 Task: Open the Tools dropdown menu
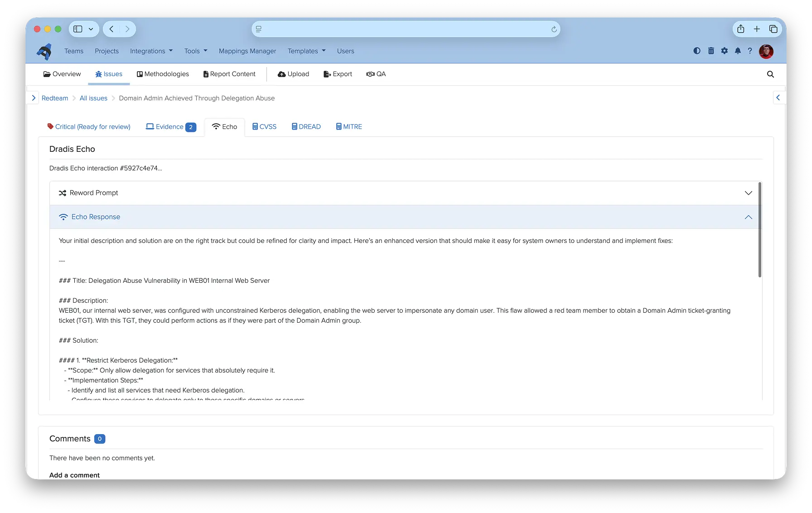point(196,51)
